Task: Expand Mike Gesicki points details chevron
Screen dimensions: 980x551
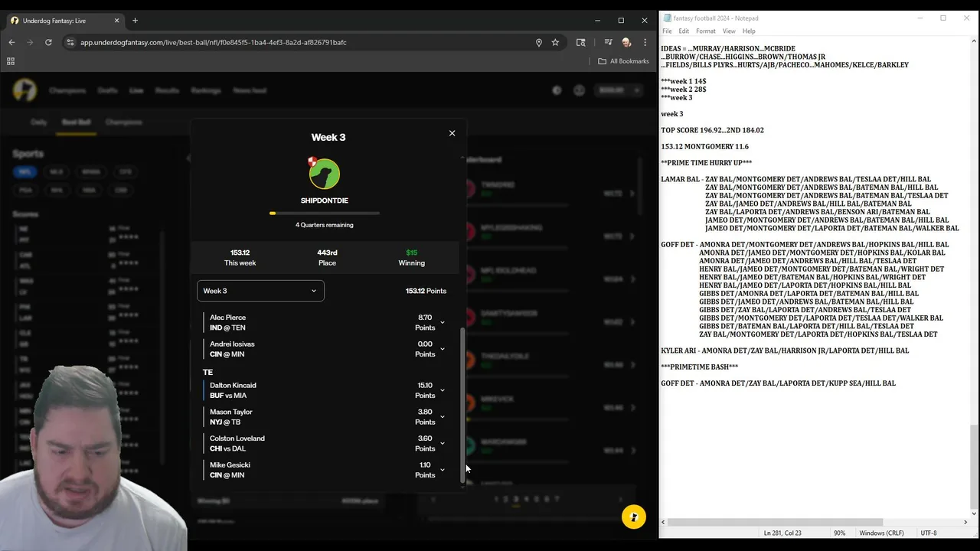Action: point(442,470)
